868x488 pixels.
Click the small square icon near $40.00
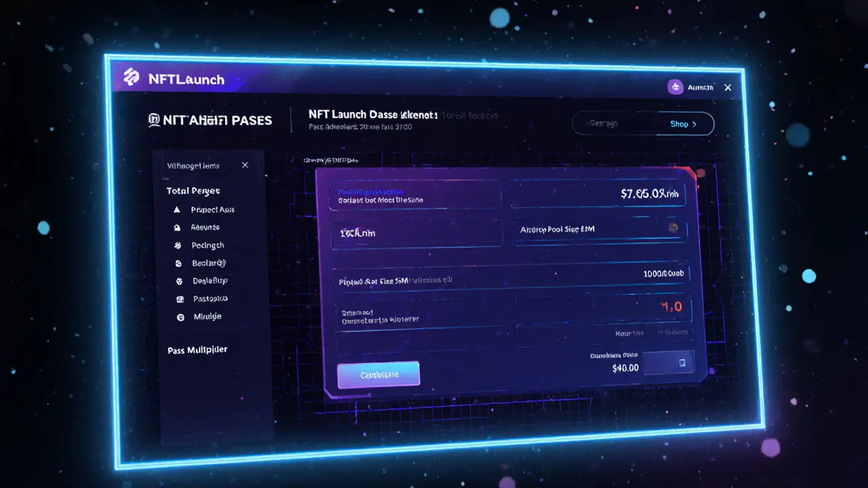pyautogui.click(x=682, y=363)
